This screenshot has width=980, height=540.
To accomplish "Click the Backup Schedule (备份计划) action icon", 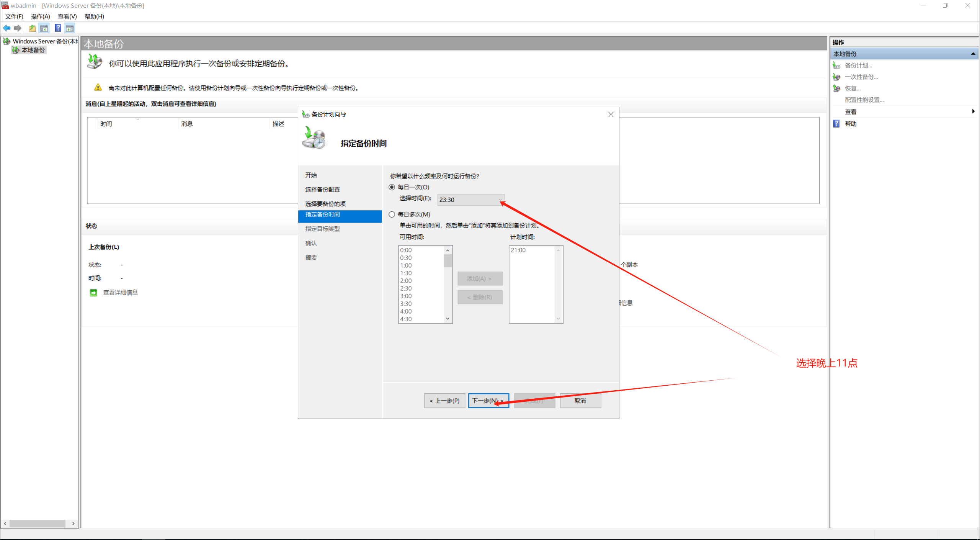I will tap(837, 65).
